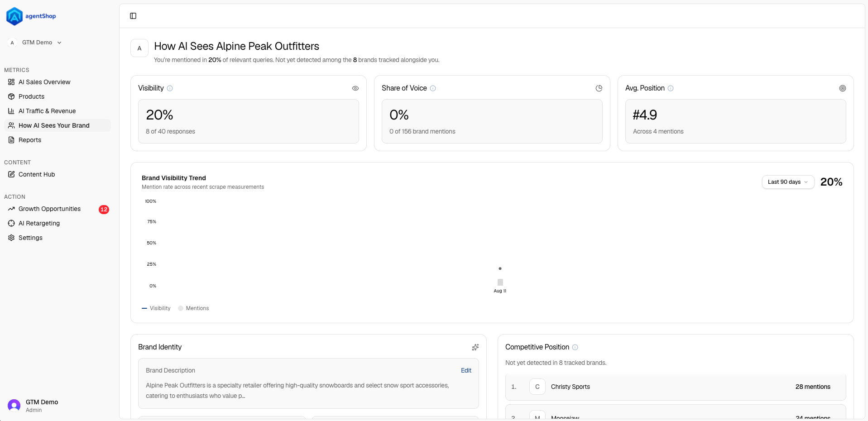Viewport: 868px width, 421px height.
Task: Click the Aug 11 data point
Action: point(500,268)
